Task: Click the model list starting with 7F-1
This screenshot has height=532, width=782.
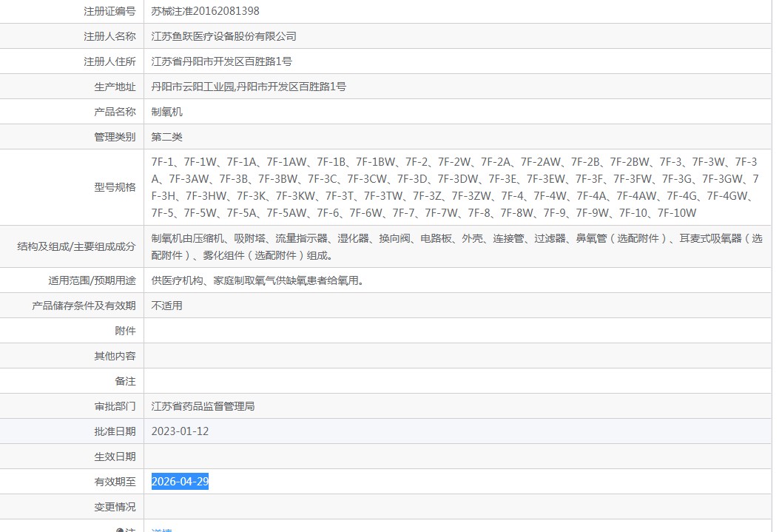Action: pos(455,187)
